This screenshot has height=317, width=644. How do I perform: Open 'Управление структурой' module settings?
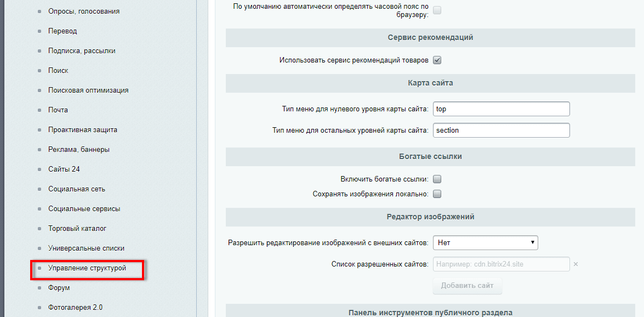(x=87, y=268)
